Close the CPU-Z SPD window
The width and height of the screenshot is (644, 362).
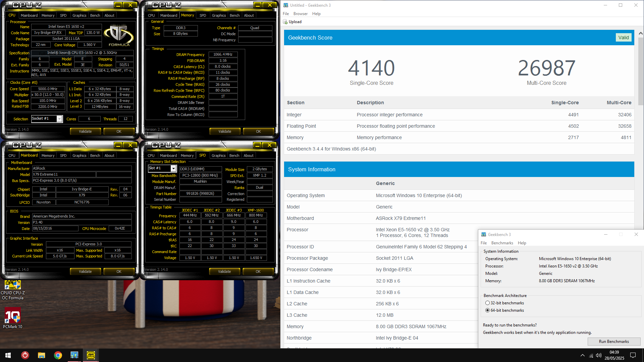coord(270,145)
